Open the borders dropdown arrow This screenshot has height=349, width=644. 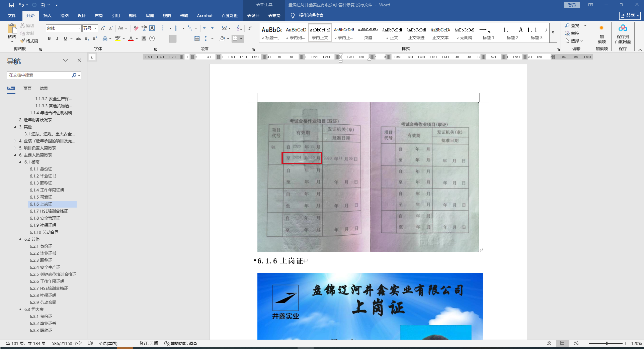(241, 39)
